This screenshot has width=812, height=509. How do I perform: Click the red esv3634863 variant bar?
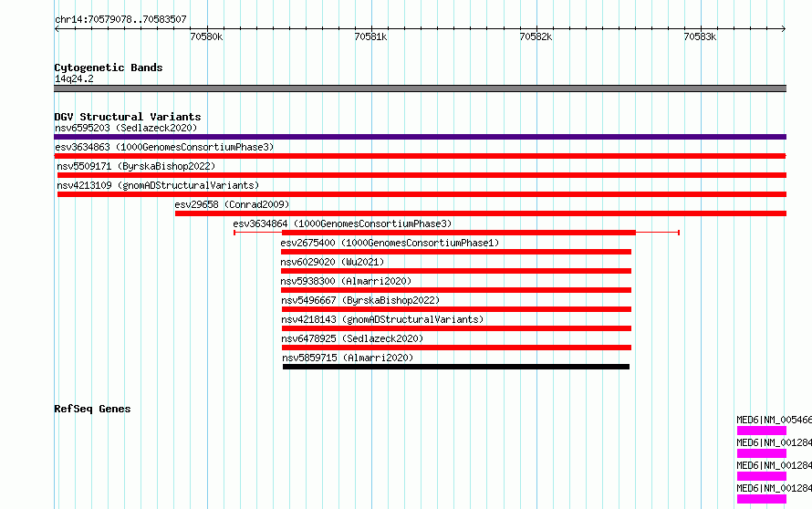[420, 156]
